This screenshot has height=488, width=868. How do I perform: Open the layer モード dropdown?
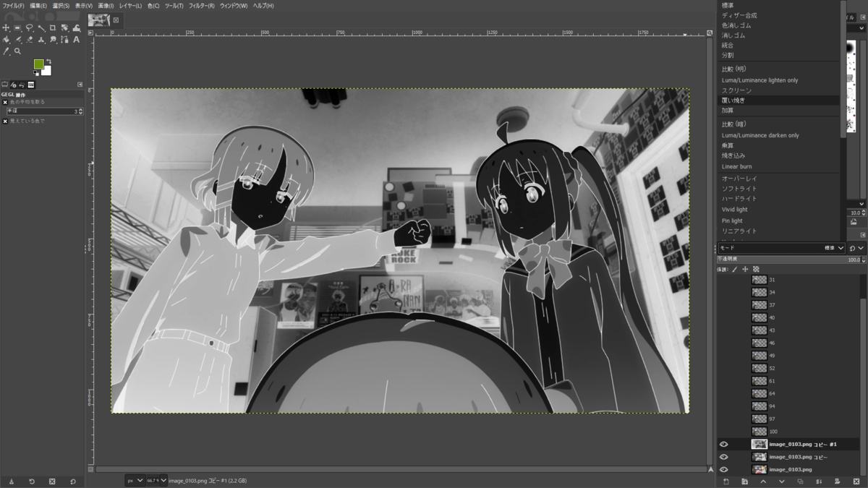point(782,248)
